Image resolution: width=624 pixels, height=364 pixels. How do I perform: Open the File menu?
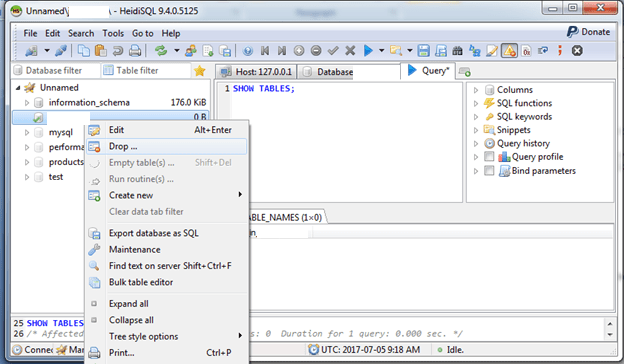coord(30,33)
